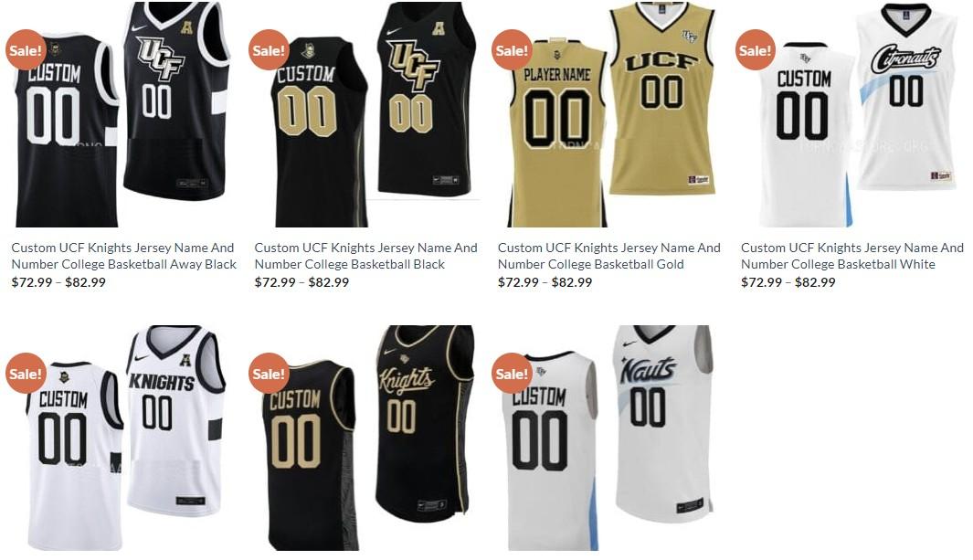Click the price range under the Gold jersey
This screenshot has height=560, width=973.
point(545,282)
